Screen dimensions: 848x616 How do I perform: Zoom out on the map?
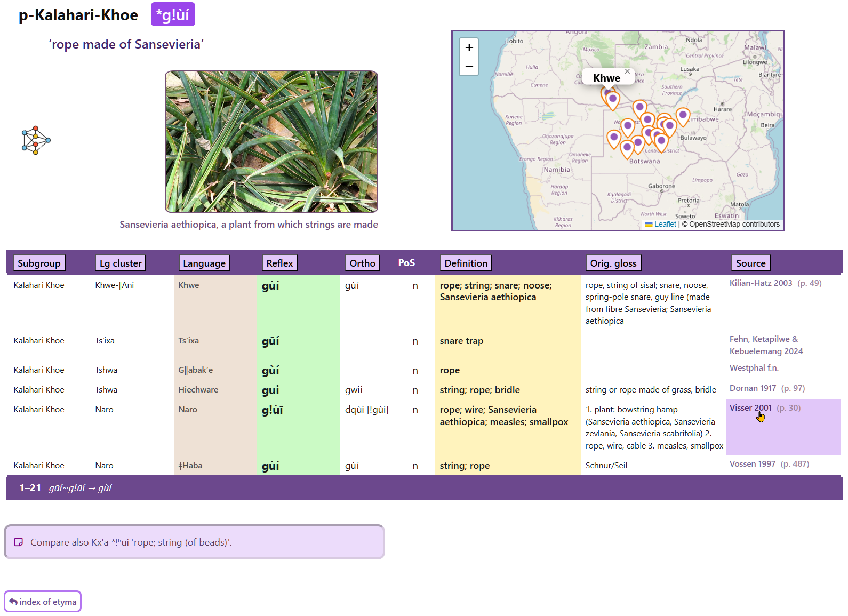pos(469,66)
